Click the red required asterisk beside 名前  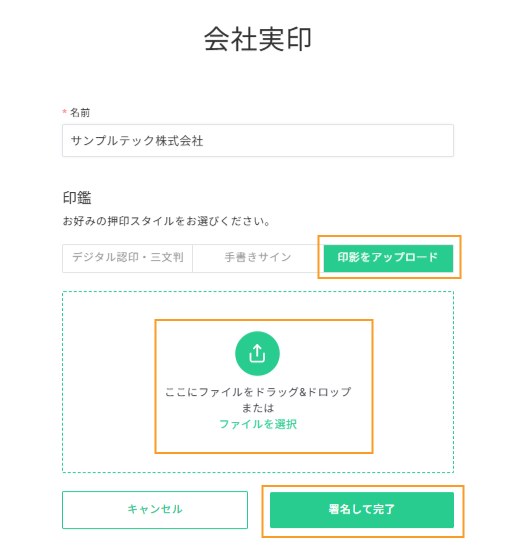click(64, 112)
